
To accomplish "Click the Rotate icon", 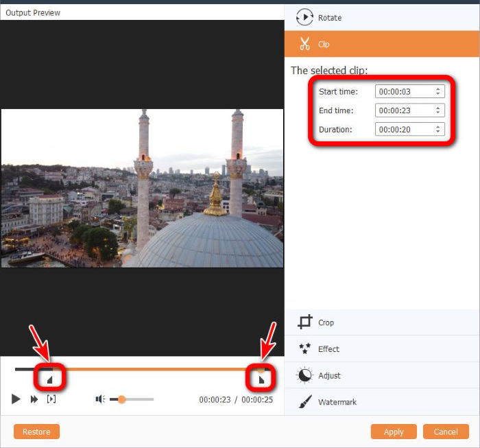I will pyautogui.click(x=304, y=17).
